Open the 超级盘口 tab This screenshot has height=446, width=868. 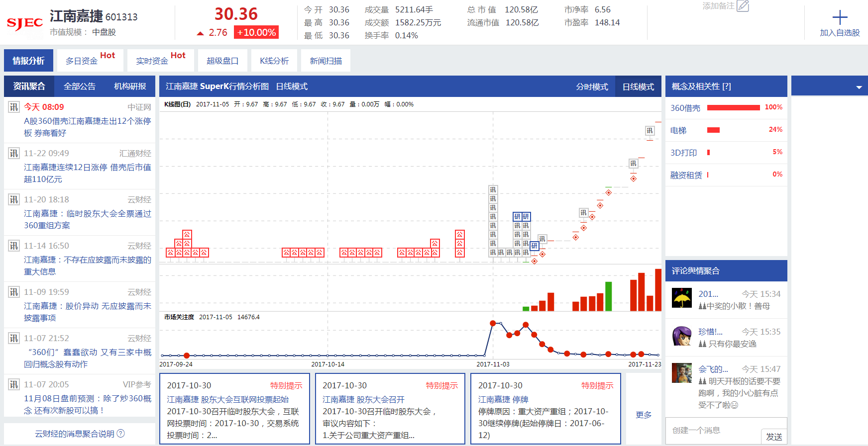[x=222, y=61]
